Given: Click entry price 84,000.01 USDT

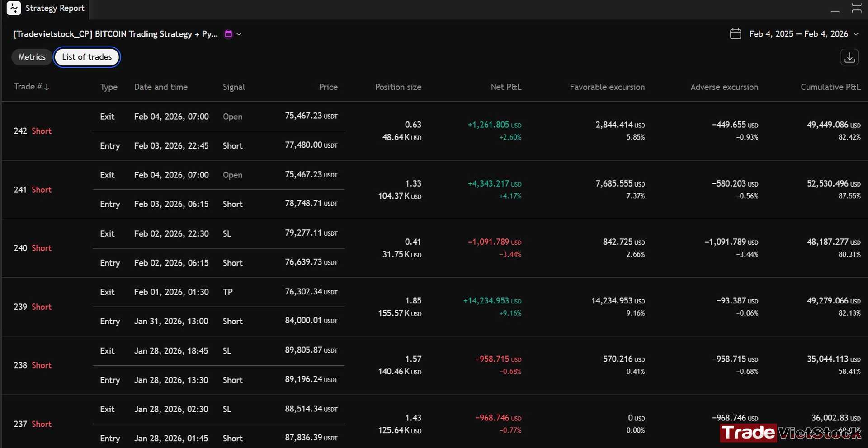Looking at the screenshot, I should click(311, 321).
